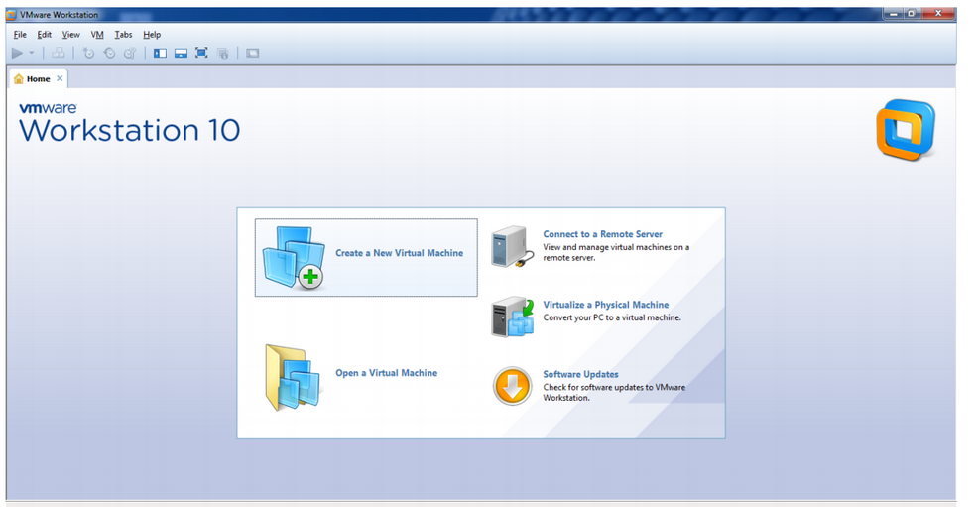Minimize the VMware Workstation window

(893, 13)
